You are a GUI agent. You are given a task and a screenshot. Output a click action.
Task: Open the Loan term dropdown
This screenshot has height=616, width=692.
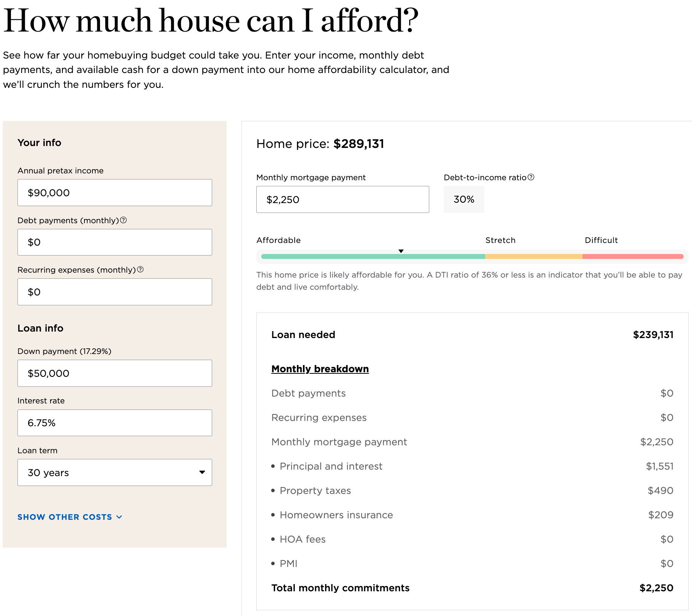[x=115, y=472]
